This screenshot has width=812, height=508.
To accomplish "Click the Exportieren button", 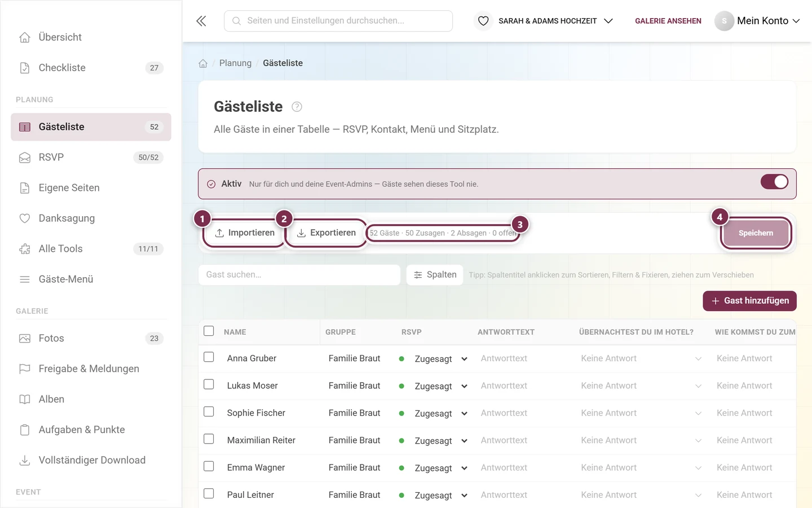I will pos(326,233).
